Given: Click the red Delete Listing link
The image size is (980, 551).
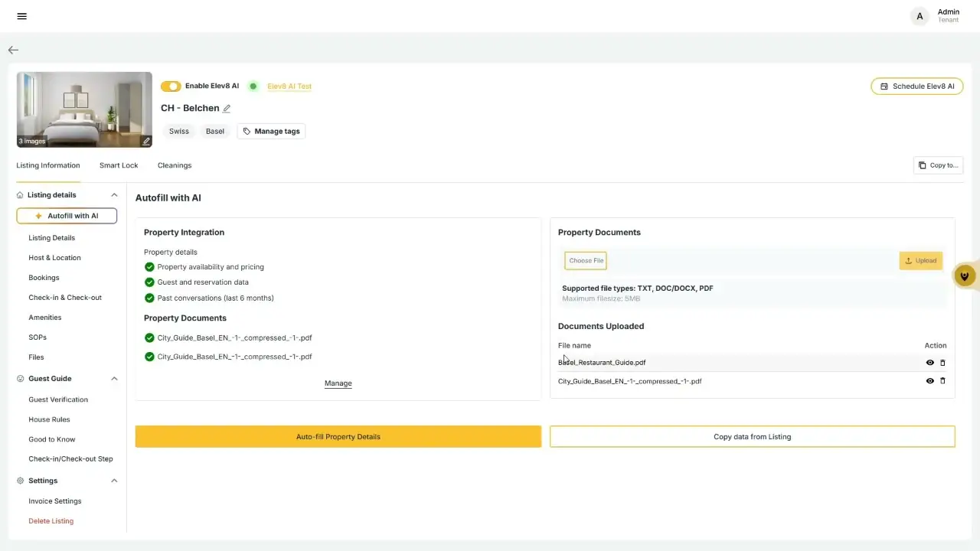Looking at the screenshot, I should point(51,521).
